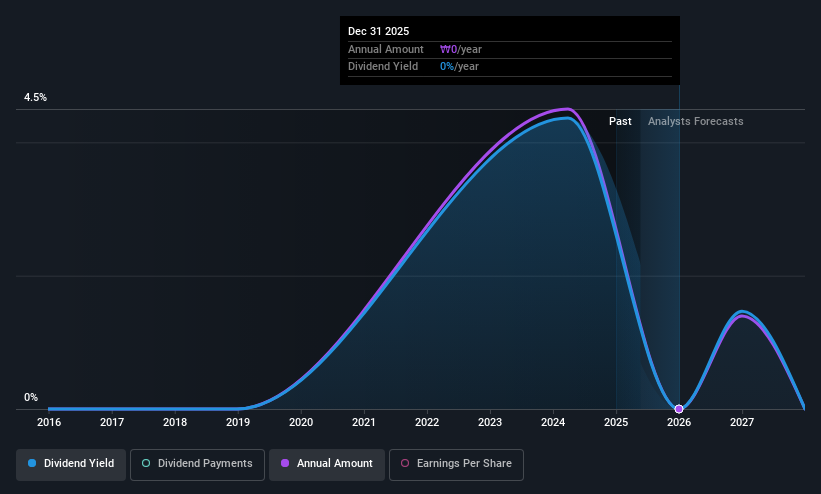821x494 pixels.
Task: Click the tooltip's Annual Amount row label
Action: tap(386, 49)
